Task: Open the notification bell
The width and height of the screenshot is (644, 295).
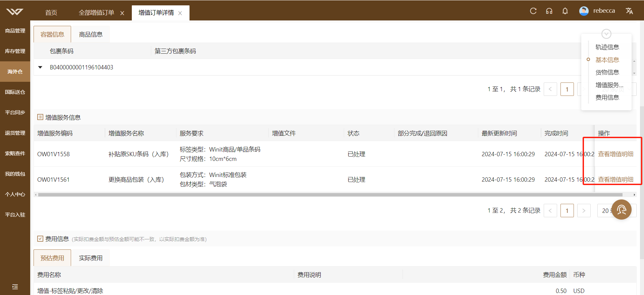Action: pos(565,11)
